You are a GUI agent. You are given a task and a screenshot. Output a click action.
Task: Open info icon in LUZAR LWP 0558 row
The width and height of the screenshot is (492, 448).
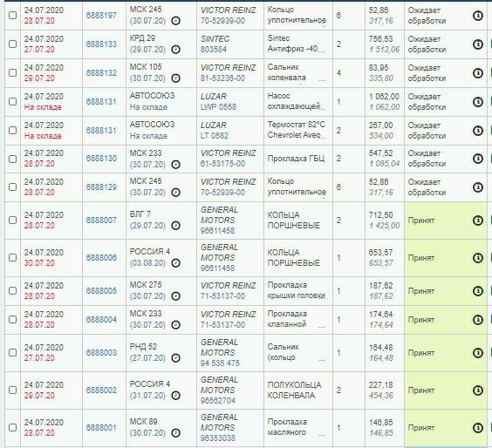click(477, 102)
